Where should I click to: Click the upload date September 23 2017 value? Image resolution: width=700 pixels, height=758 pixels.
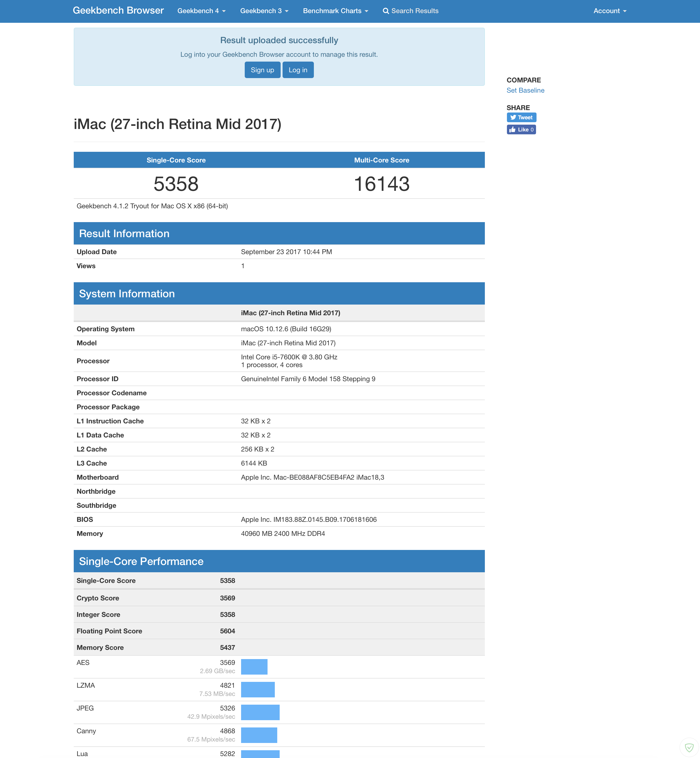(x=286, y=252)
